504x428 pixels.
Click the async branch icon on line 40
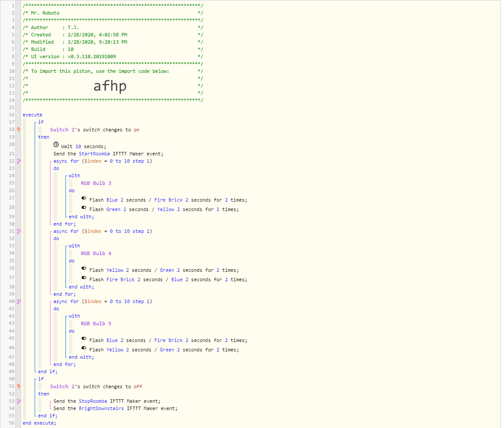19,302
